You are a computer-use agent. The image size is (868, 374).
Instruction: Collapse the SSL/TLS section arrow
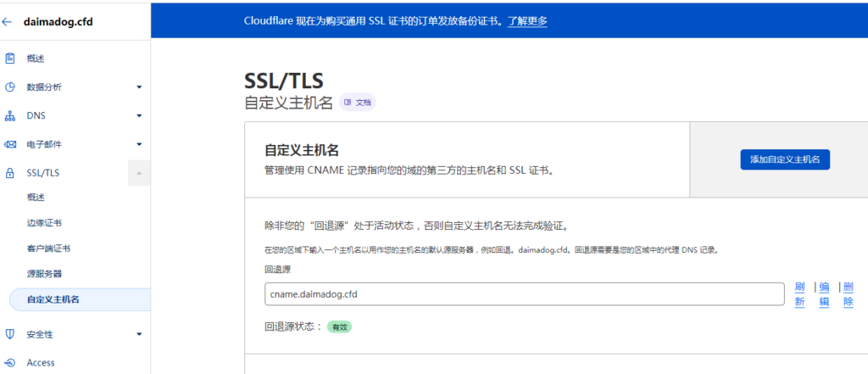139,173
